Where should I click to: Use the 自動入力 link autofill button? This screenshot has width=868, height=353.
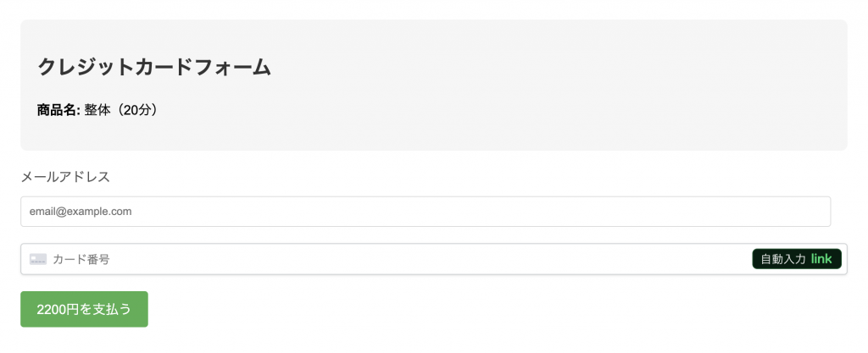pyautogui.click(x=797, y=259)
